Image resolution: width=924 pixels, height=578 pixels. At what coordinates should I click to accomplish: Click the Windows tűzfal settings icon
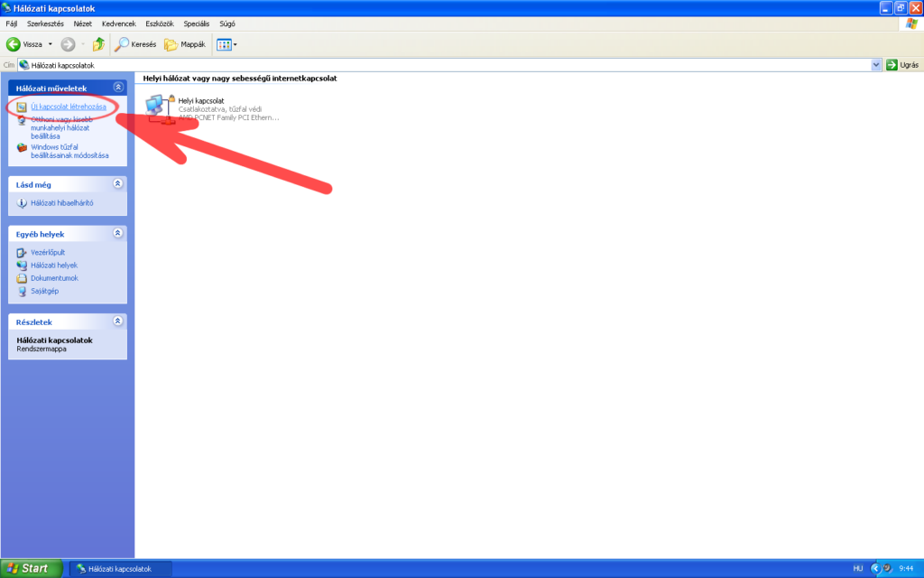point(23,147)
